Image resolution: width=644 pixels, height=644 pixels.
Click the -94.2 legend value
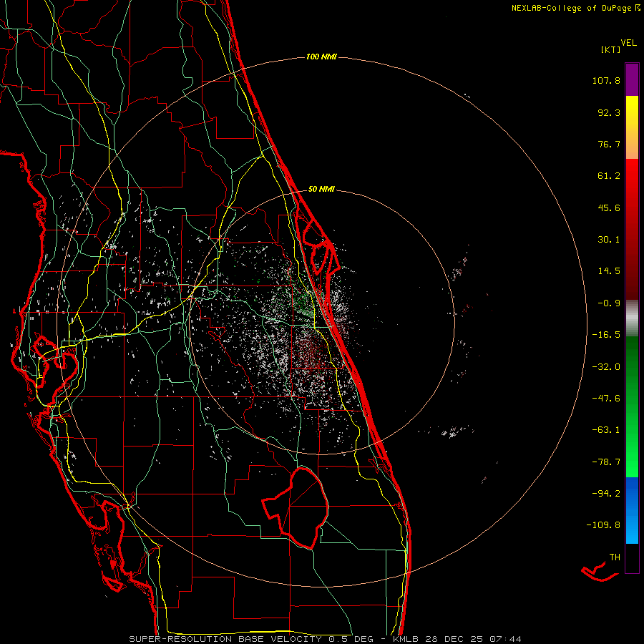606,494
